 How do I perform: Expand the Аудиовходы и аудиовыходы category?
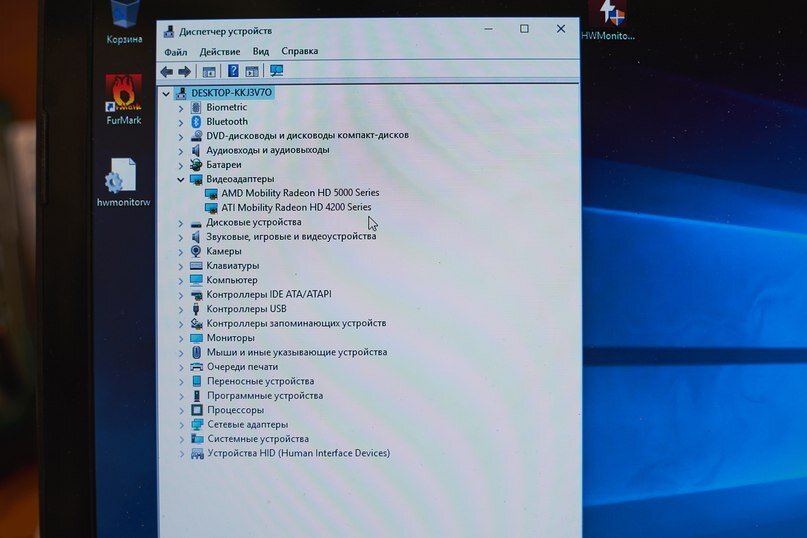181,151
